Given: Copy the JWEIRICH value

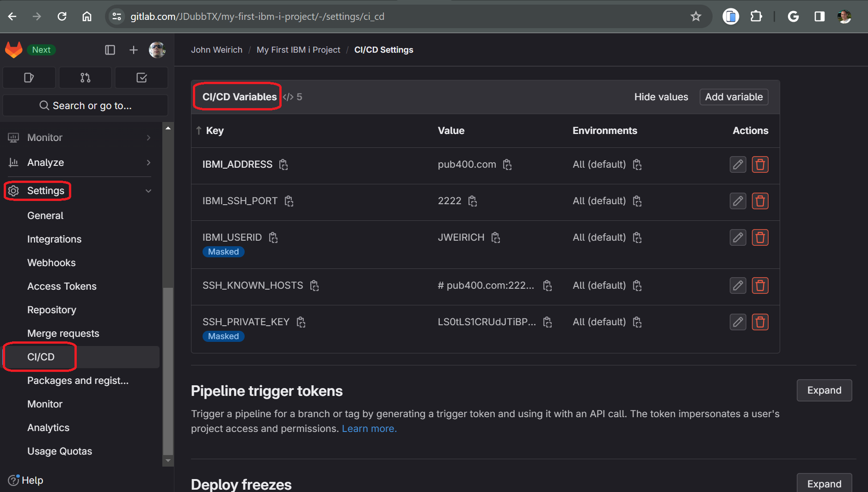Looking at the screenshot, I should pyautogui.click(x=496, y=237).
